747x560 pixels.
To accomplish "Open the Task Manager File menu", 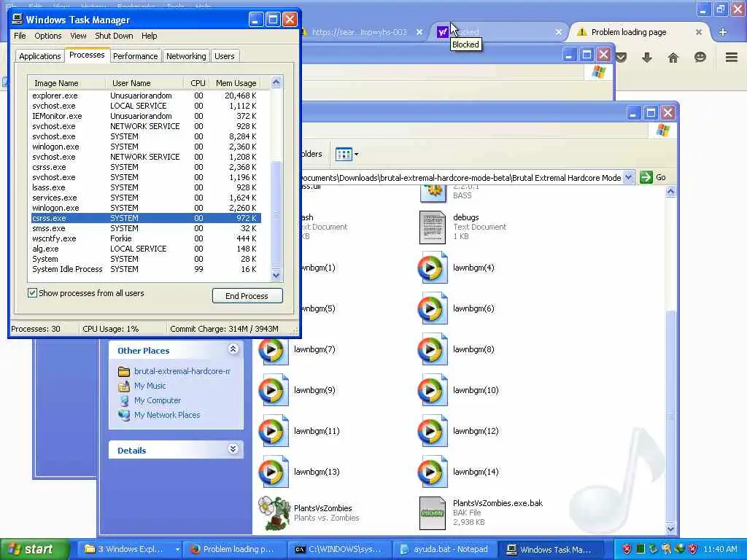I will (x=20, y=36).
